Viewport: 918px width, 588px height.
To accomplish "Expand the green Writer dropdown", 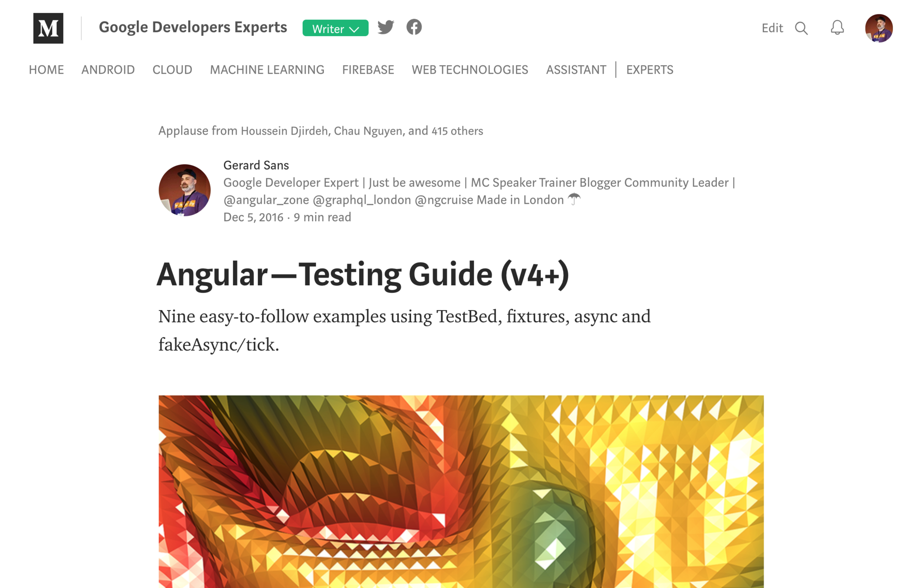I will coord(335,28).
